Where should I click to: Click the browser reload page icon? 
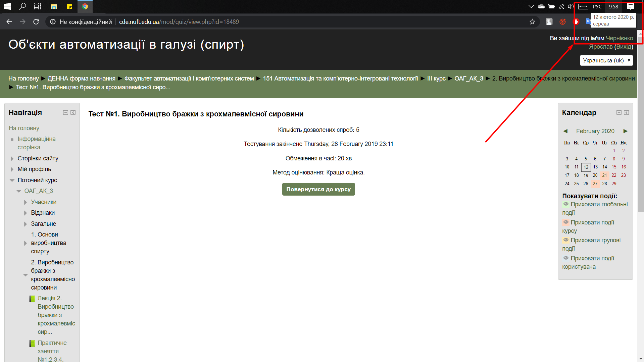coord(36,22)
